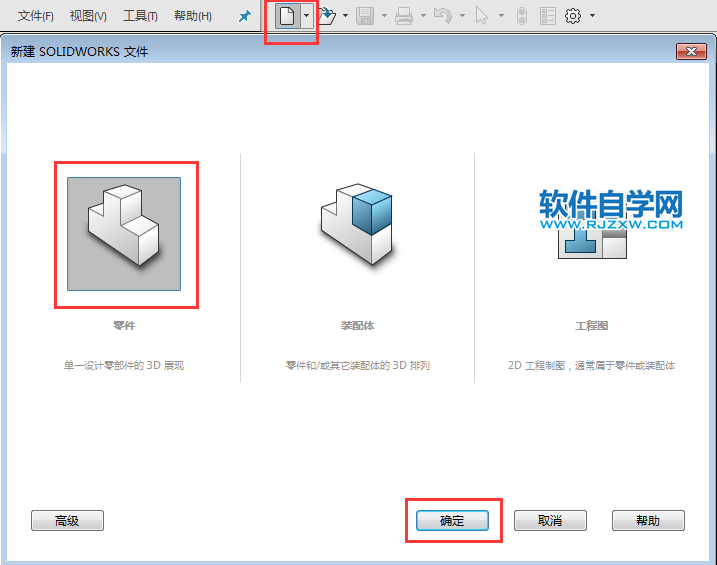Open the 帮助(H) menu
Image resolution: width=717 pixels, height=565 pixels.
pos(193,16)
